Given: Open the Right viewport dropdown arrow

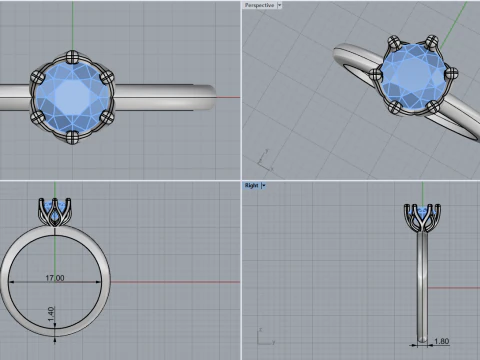Looking at the screenshot, I should click(263, 185).
